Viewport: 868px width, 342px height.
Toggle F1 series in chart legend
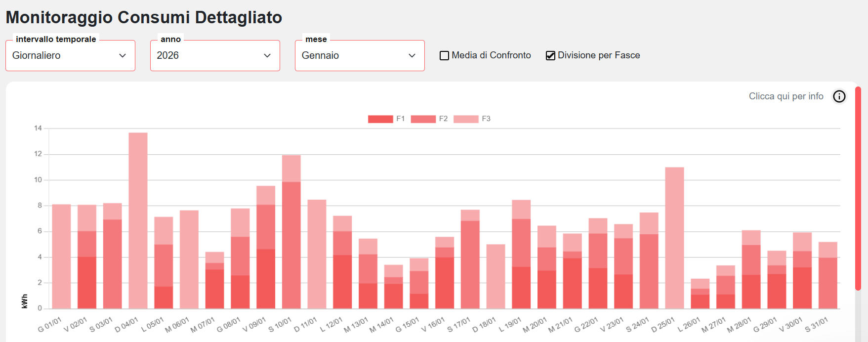click(x=386, y=119)
